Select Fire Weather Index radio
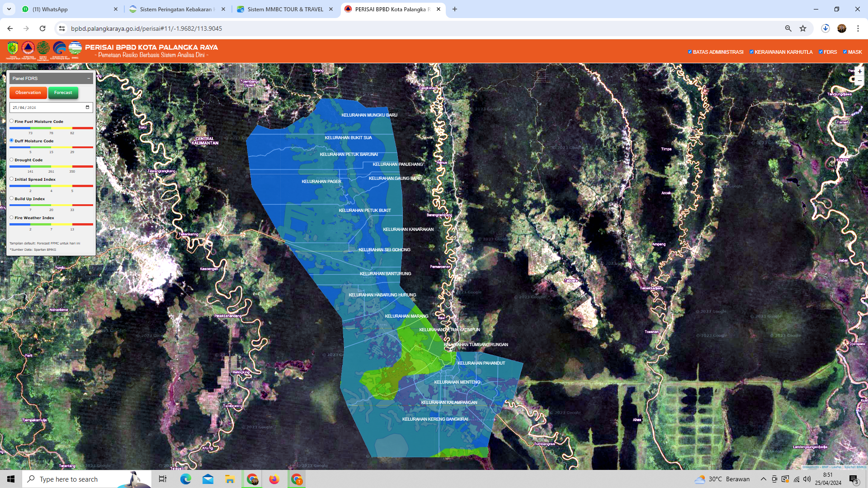Screen dimensions: 868x488 coord(12,217)
